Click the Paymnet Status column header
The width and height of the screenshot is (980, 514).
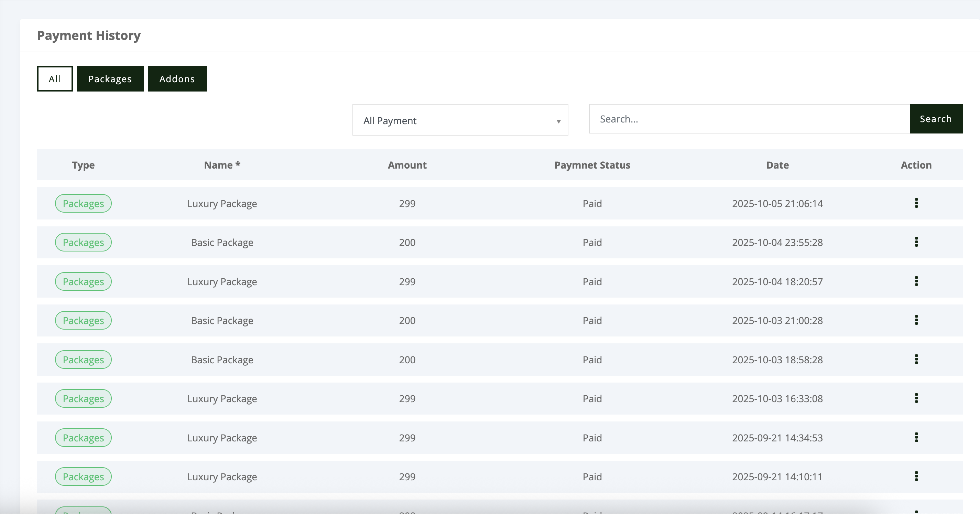[x=592, y=165]
